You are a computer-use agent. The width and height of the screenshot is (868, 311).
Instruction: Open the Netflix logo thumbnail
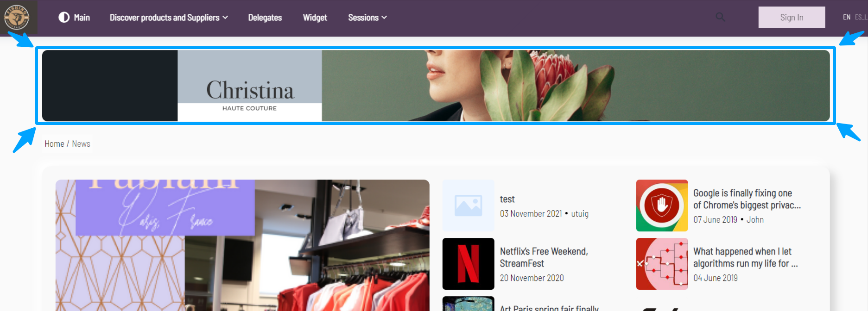pyautogui.click(x=468, y=264)
